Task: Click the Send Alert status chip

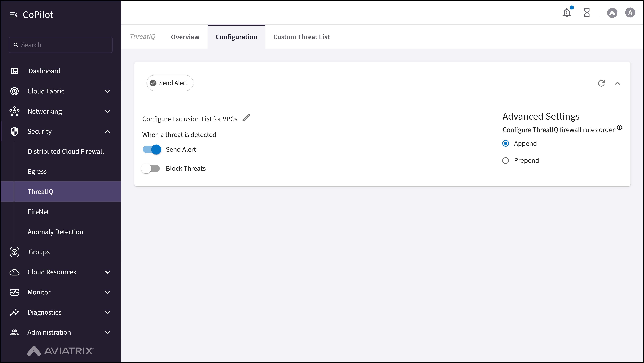Action: click(x=170, y=83)
